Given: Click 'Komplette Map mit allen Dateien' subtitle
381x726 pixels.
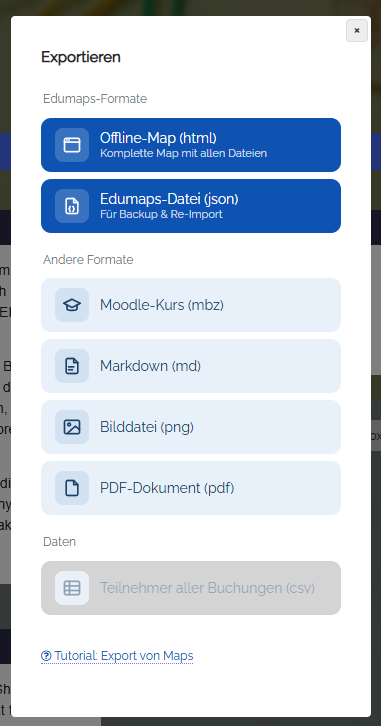Looking at the screenshot, I should pyautogui.click(x=183, y=153).
